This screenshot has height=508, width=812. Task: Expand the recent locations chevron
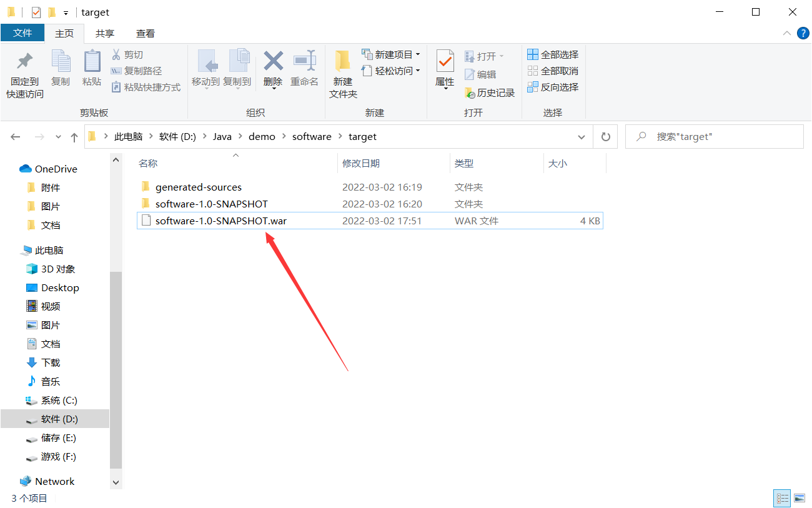click(x=58, y=137)
